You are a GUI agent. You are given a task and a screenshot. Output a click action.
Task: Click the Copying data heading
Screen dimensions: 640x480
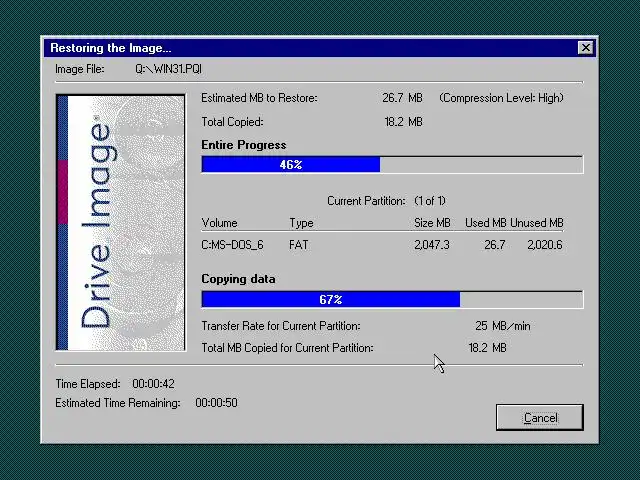(238, 279)
